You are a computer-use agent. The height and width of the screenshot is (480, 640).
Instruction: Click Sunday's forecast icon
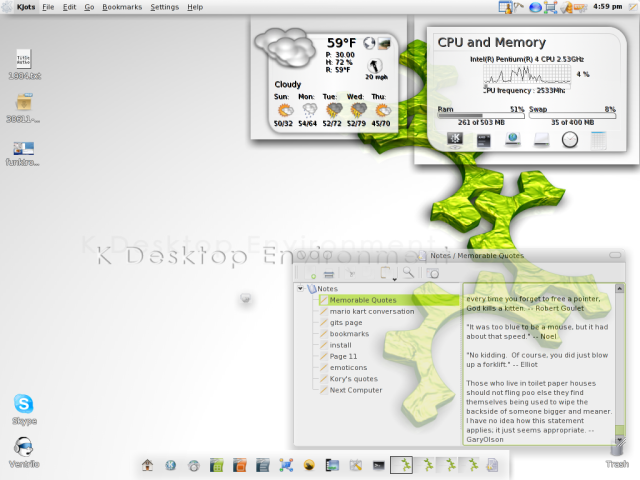point(284,110)
